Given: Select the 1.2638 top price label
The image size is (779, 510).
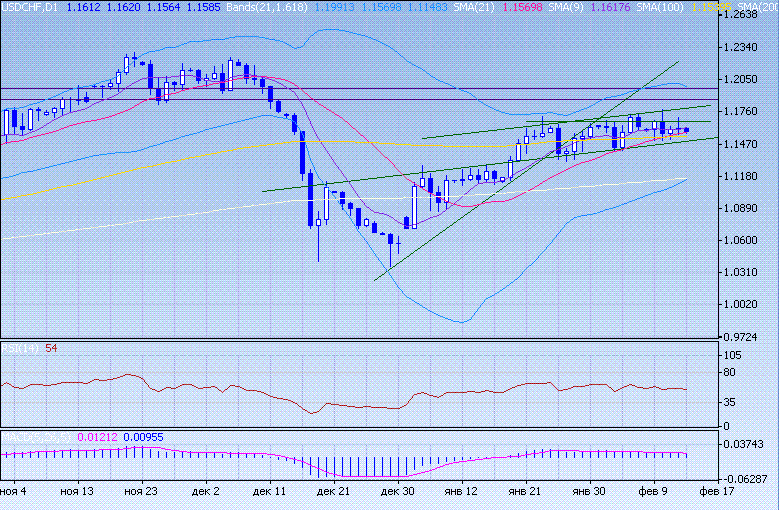Looking at the screenshot, I should (x=742, y=15).
